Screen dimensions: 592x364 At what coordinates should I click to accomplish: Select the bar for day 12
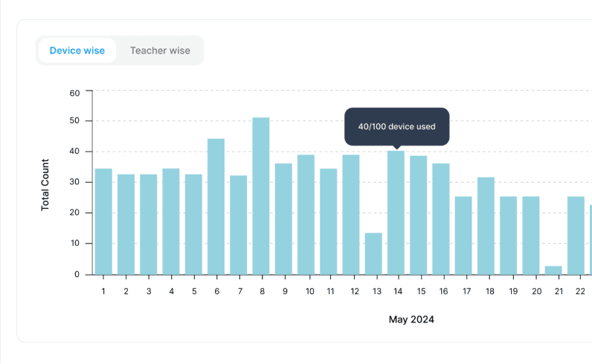pyautogui.click(x=351, y=215)
